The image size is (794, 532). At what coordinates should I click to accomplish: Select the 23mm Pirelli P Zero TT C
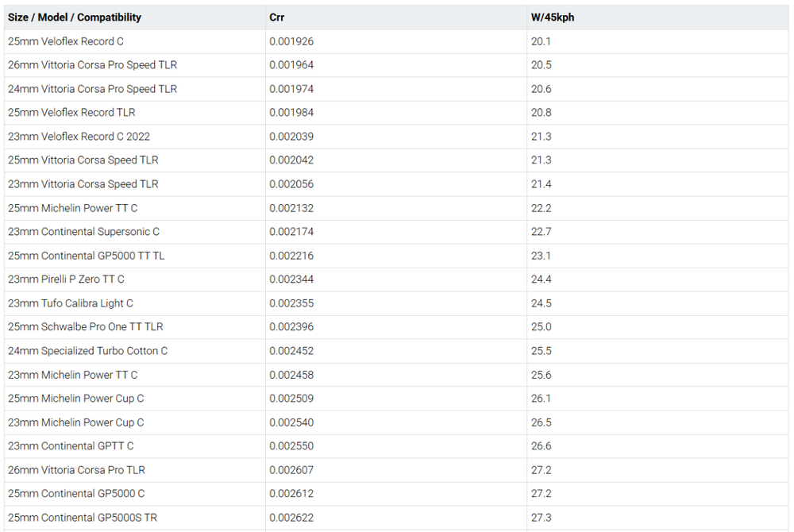coord(66,279)
